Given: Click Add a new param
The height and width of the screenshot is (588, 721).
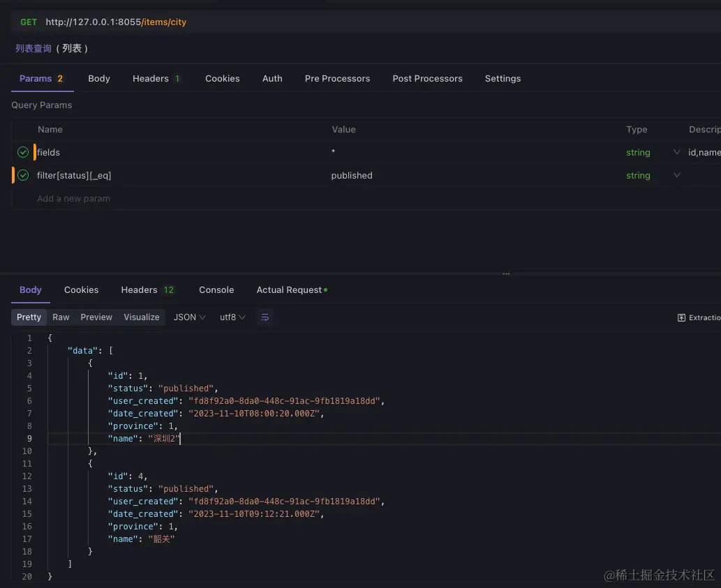Looking at the screenshot, I should (73, 198).
